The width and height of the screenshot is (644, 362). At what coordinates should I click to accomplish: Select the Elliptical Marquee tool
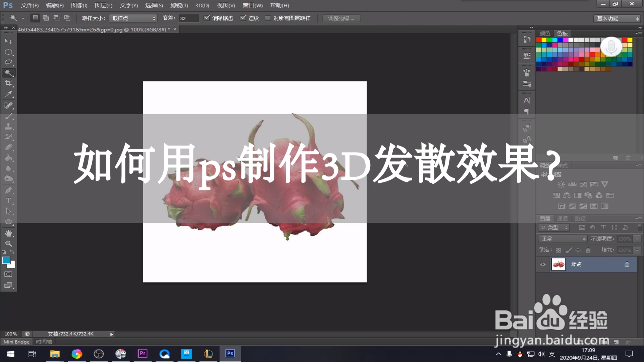click(8, 52)
